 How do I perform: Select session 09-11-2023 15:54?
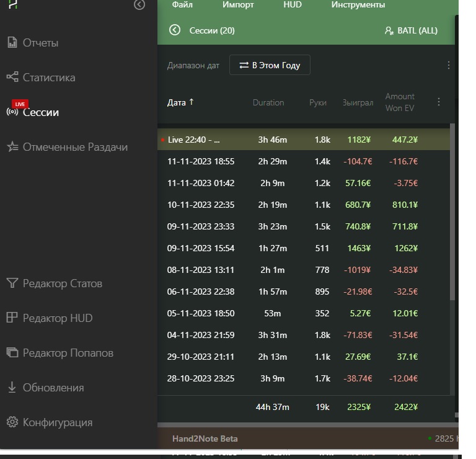coord(304,248)
